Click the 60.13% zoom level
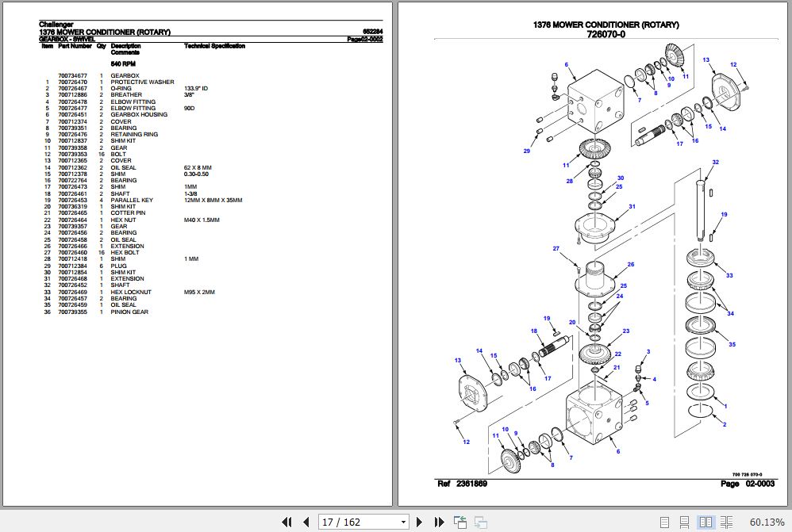 767,522
